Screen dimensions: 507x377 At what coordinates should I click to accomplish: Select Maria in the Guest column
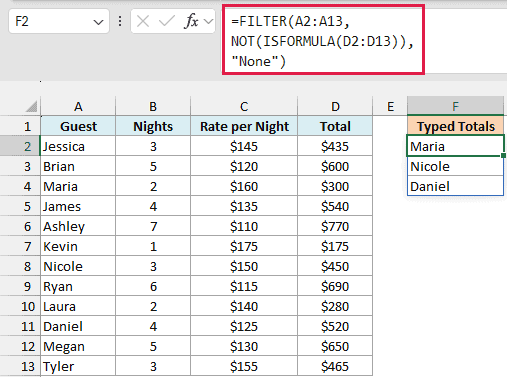tap(78, 186)
